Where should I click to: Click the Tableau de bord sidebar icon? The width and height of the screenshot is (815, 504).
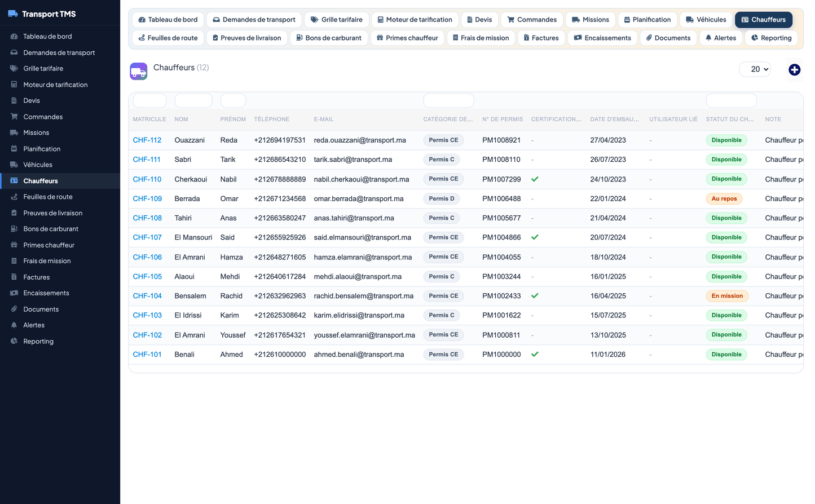[x=14, y=36]
